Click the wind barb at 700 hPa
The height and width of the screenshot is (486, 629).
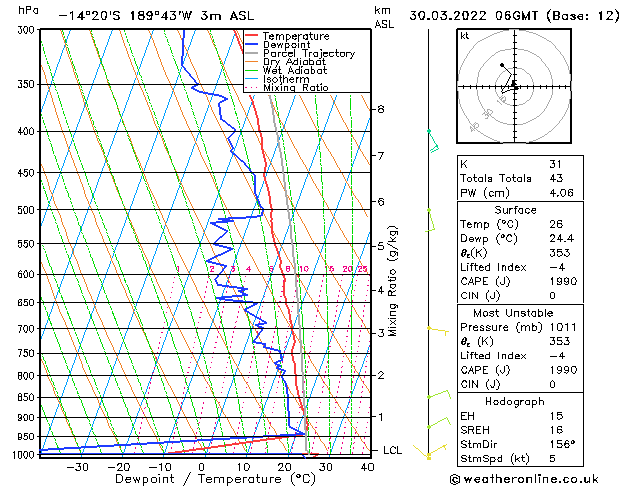435,329
